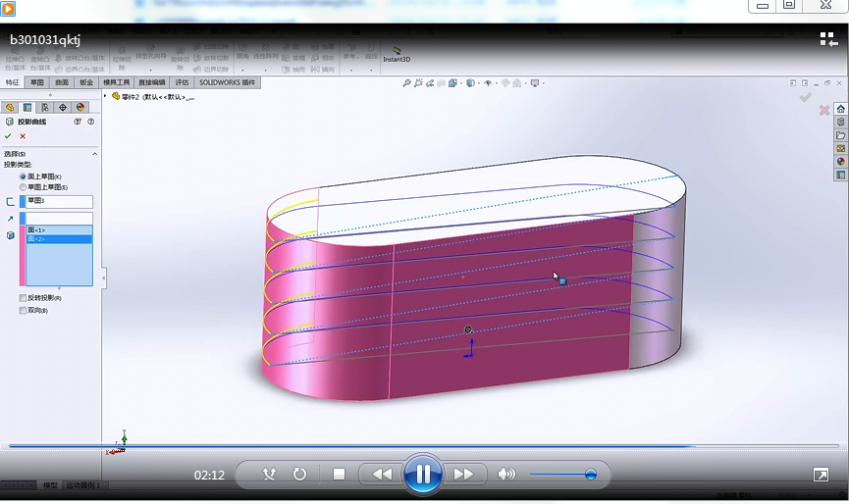
Task: Select the 面上草图 radio button
Action: [x=24, y=176]
